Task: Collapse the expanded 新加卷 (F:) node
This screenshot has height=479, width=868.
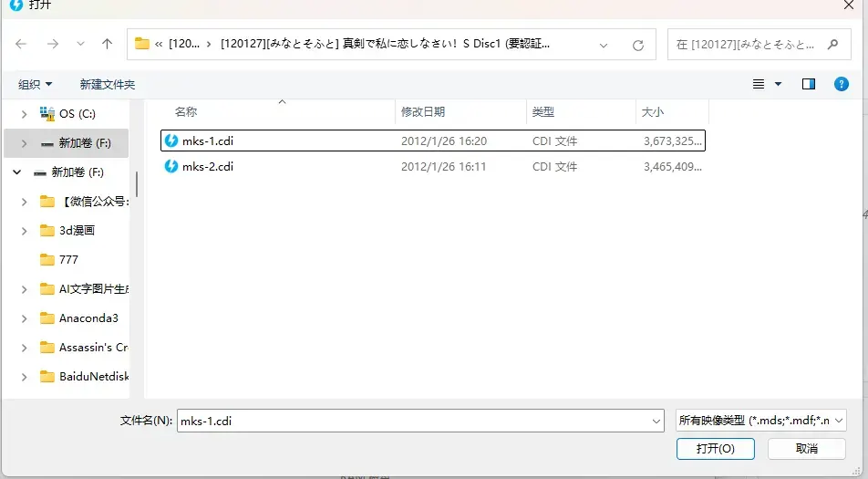Action: tap(17, 172)
